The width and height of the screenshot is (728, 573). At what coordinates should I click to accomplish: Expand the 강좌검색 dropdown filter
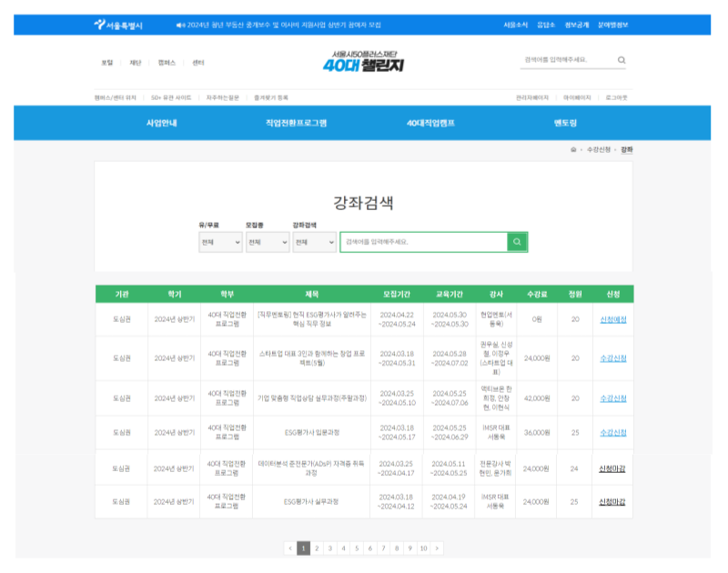pyautogui.click(x=314, y=243)
